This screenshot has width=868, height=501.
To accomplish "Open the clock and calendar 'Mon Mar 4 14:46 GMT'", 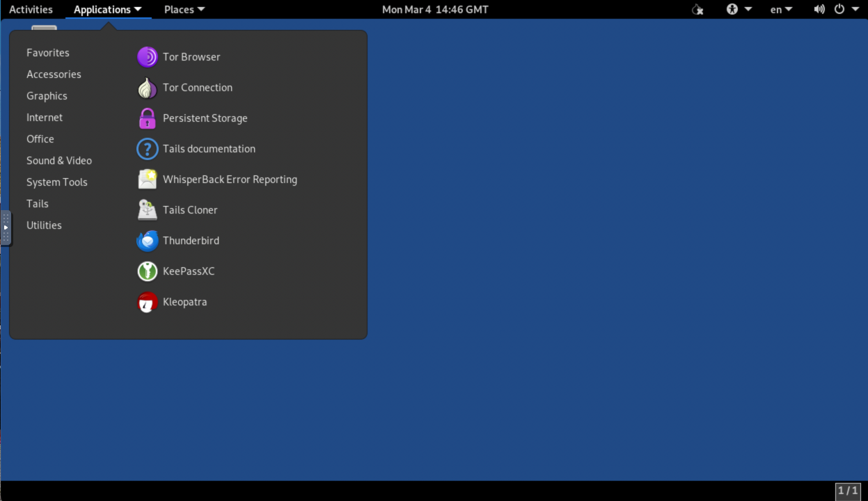I will (x=435, y=10).
